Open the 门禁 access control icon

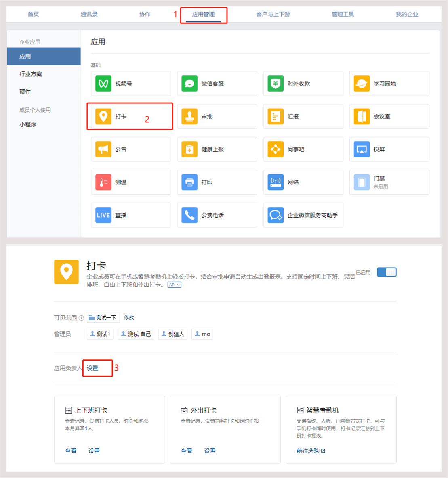pos(362,182)
